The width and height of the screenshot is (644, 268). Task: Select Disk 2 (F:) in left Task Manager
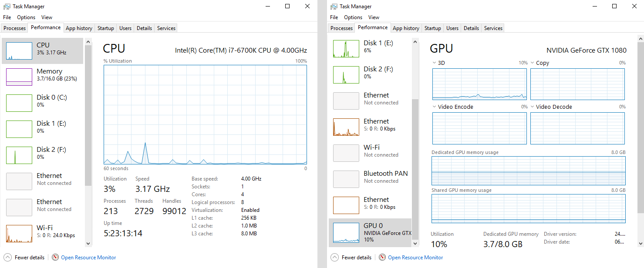pyautogui.click(x=43, y=155)
